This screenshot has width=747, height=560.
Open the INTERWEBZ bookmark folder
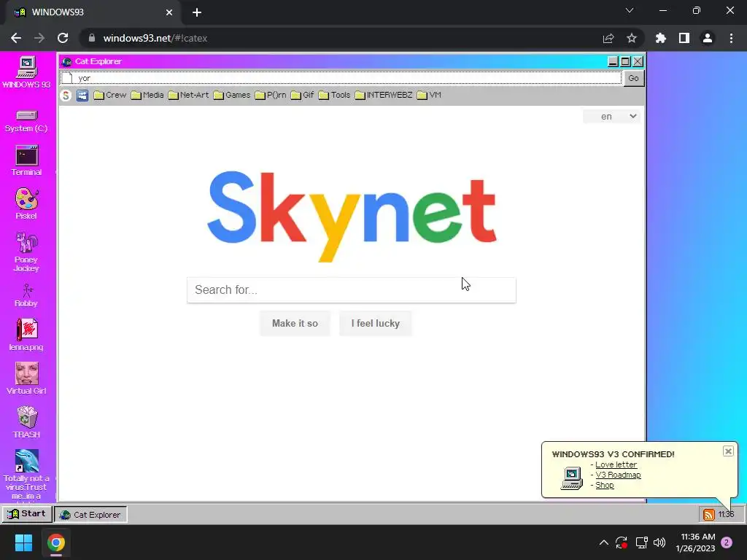click(x=384, y=96)
